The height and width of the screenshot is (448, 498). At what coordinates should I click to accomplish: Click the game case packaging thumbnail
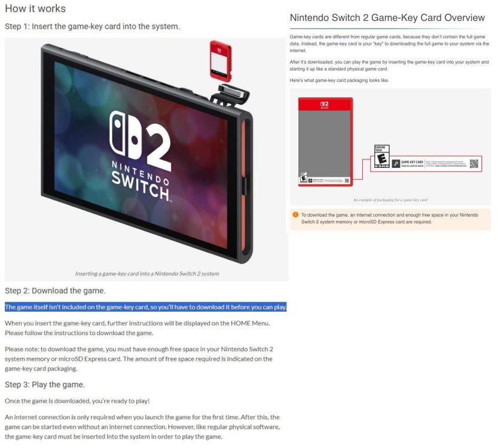pyautogui.click(x=325, y=142)
